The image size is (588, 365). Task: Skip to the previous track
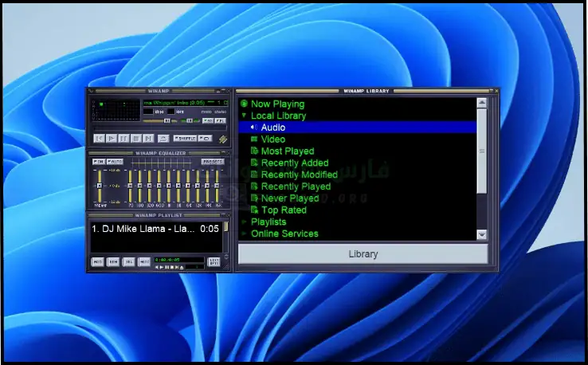coord(98,138)
